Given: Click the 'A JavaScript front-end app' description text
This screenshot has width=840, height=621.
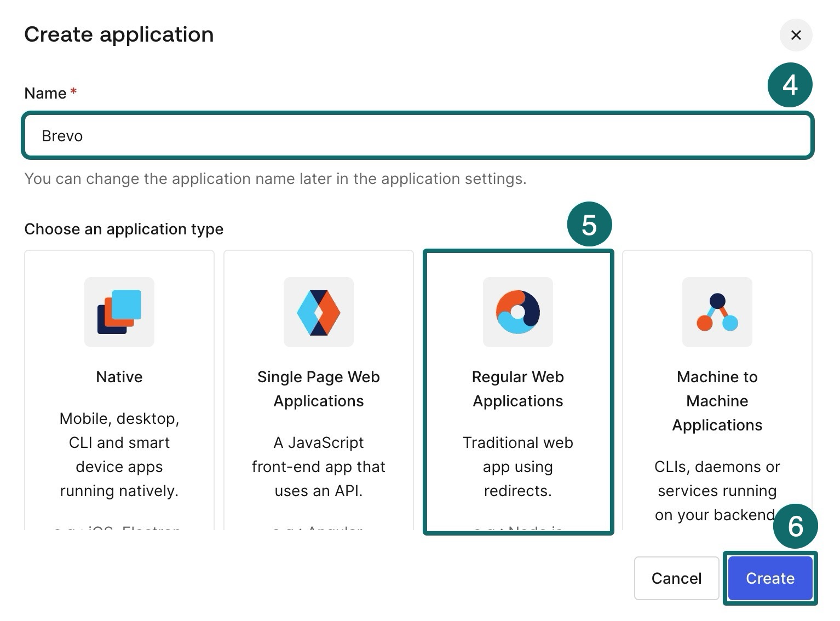Looking at the screenshot, I should [x=318, y=467].
